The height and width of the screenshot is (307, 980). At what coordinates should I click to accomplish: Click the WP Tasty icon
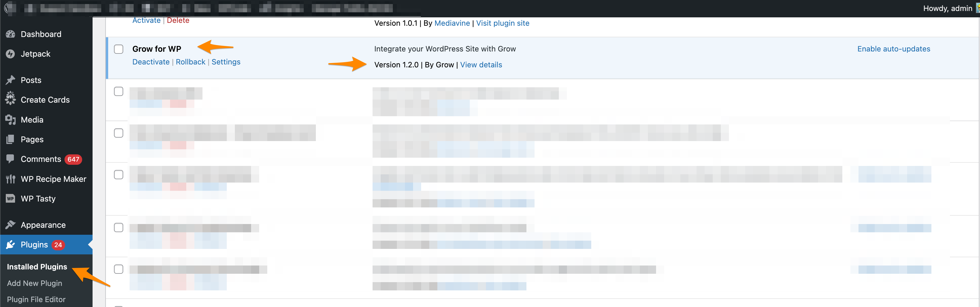pyautogui.click(x=11, y=199)
